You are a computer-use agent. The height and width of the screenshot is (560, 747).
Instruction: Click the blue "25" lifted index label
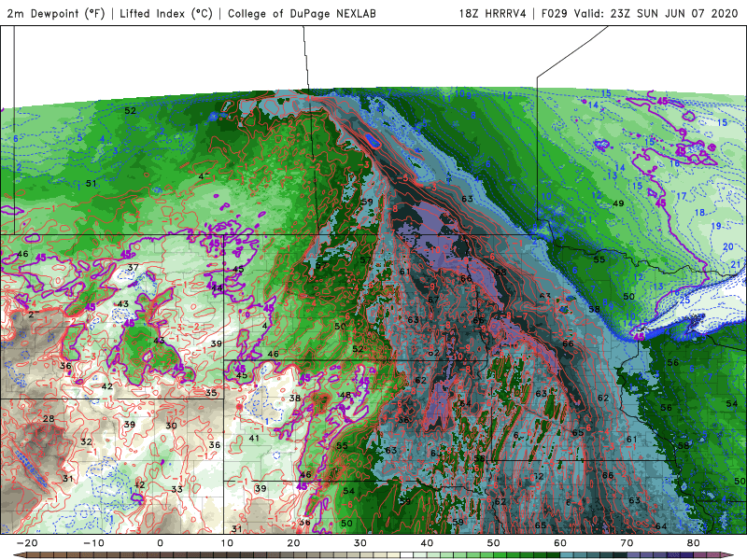coord(684,301)
